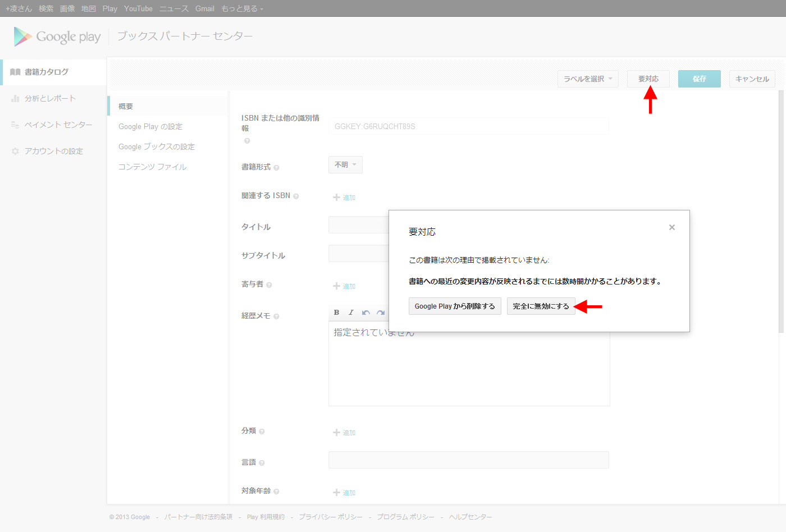Click the ISBN identifier input field
Viewport: 786px width, 532px height.
[469, 126]
